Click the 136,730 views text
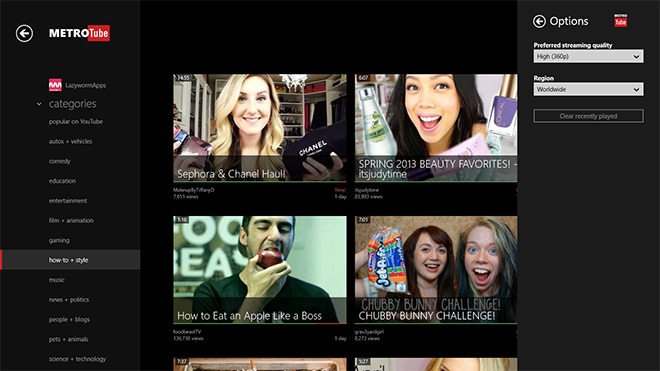 coord(188,339)
